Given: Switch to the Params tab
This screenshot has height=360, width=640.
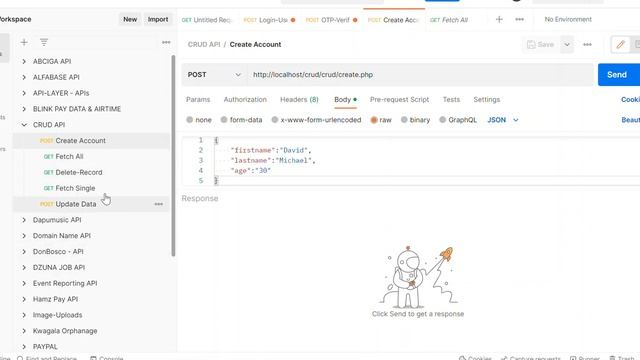Looking at the screenshot, I should click(x=198, y=100).
